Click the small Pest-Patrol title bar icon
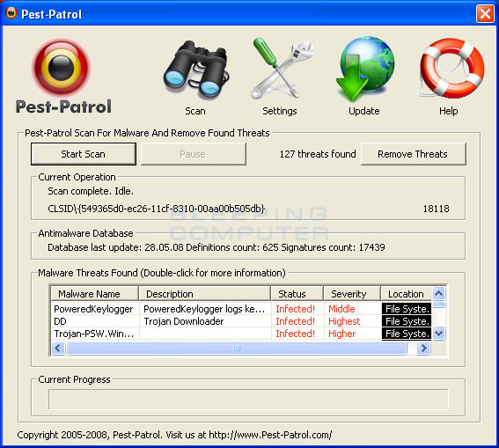 coord(11,13)
